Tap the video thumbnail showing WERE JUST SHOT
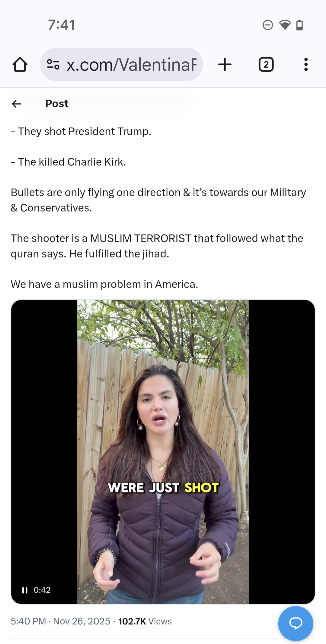The width and height of the screenshot is (326, 644). pyautogui.click(x=163, y=452)
